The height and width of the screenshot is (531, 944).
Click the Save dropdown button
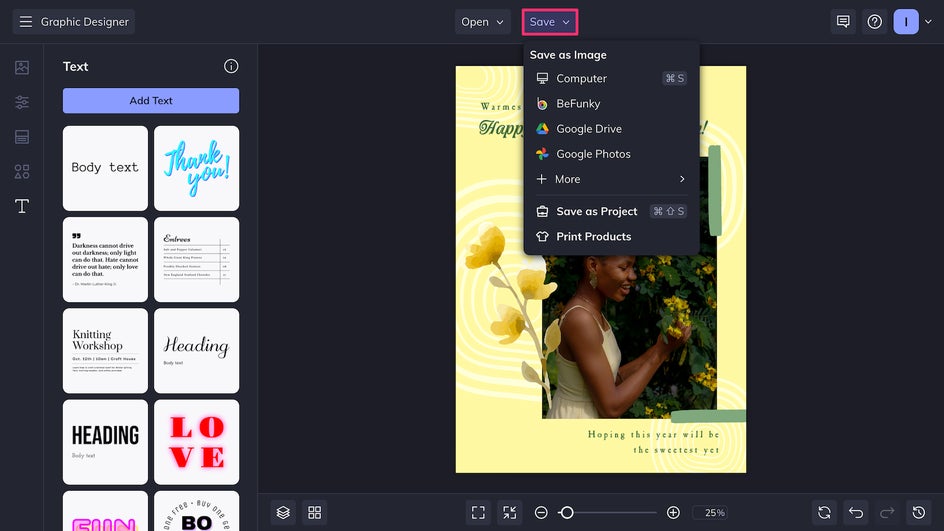550,22
